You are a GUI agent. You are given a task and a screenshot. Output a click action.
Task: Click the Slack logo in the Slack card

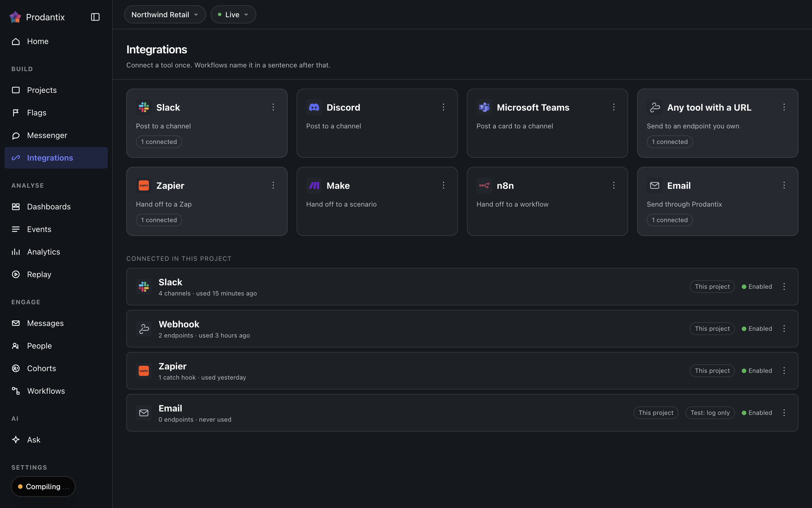[144, 107]
